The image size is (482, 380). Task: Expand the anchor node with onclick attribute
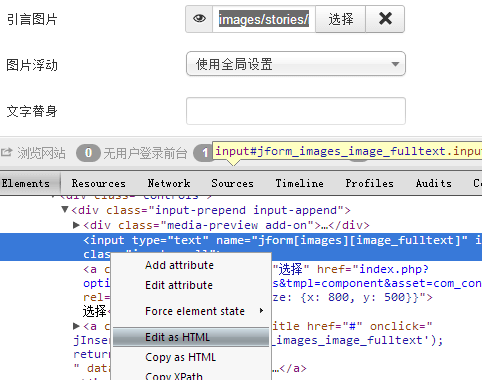pos(76,326)
